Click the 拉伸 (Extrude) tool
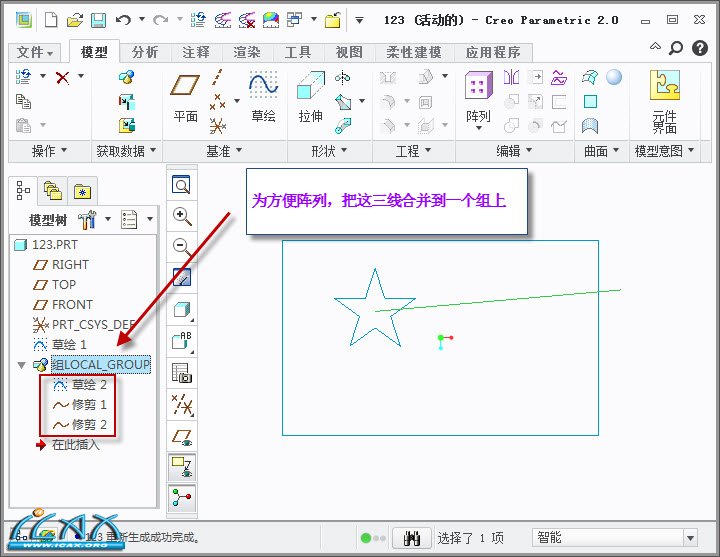Viewport: 720px width, 557px height. 310,98
